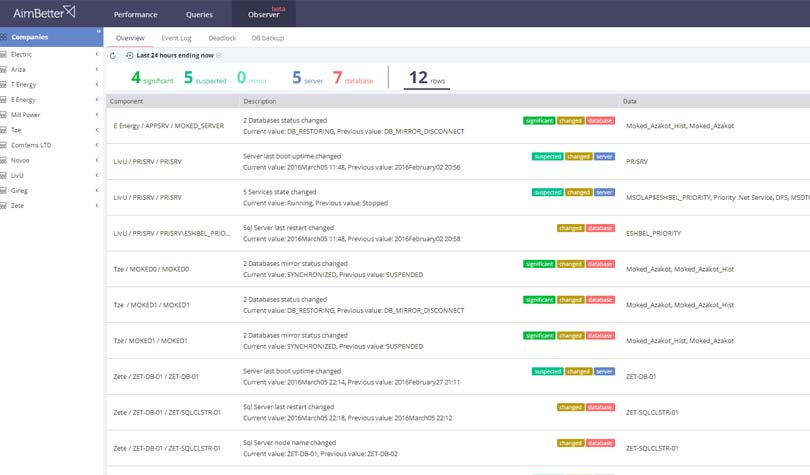Click the significant badge in the E Energy row
The width and height of the screenshot is (810, 475).
pyautogui.click(x=539, y=121)
